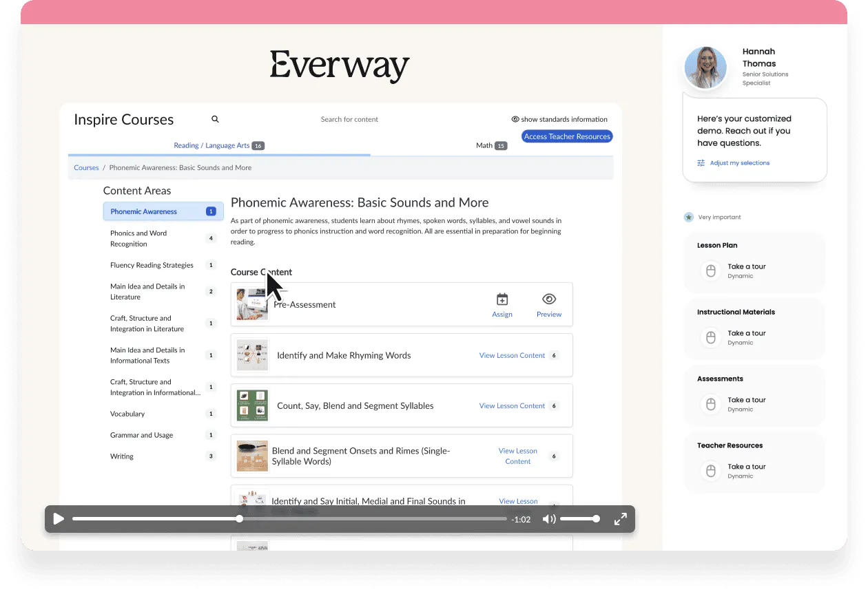The image size is (868, 592).
Task: Click the search magnifier icon
Action: click(x=215, y=119)
